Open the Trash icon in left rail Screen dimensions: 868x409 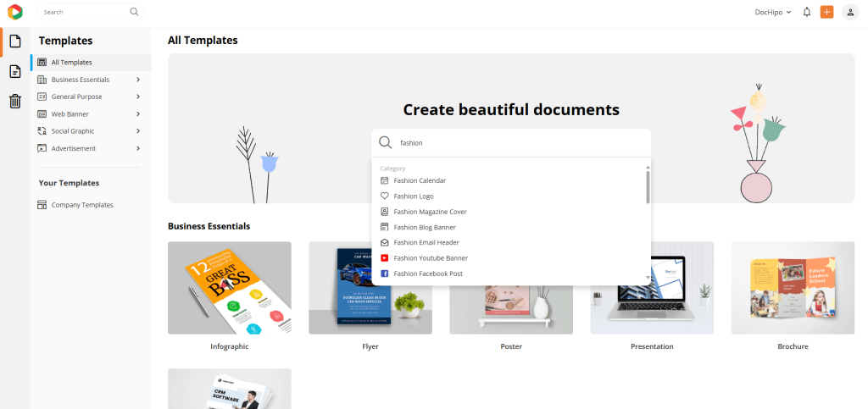click(15, 101)
